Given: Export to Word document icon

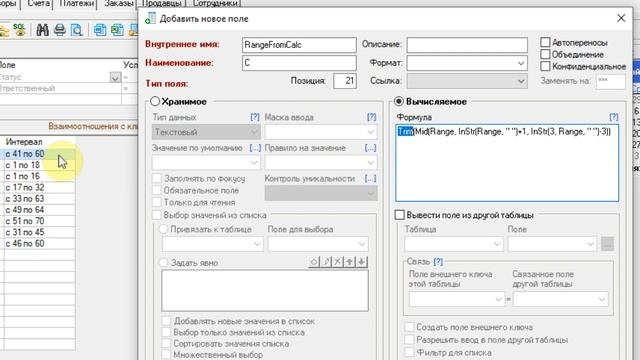Looking at the screenshot, I should (100, 30).
